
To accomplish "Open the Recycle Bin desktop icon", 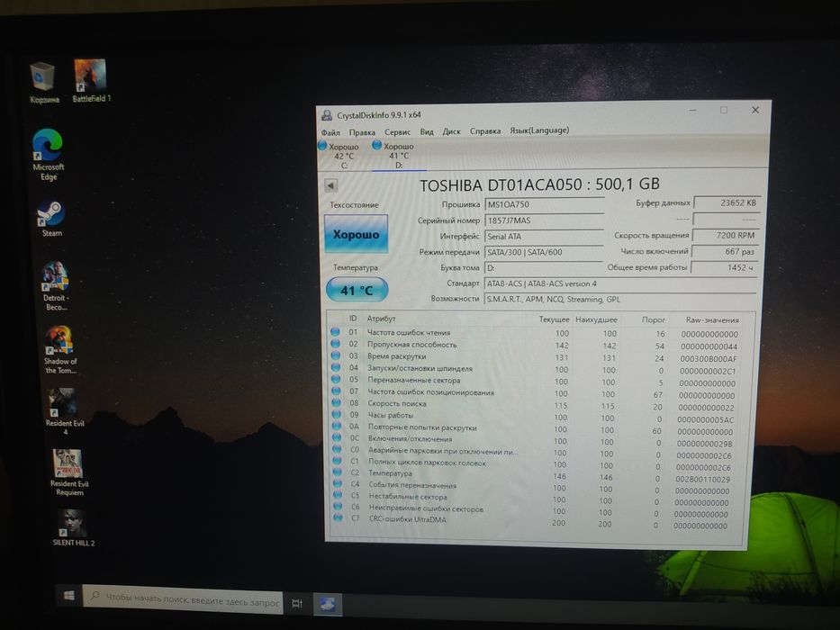I will point(43,82).
